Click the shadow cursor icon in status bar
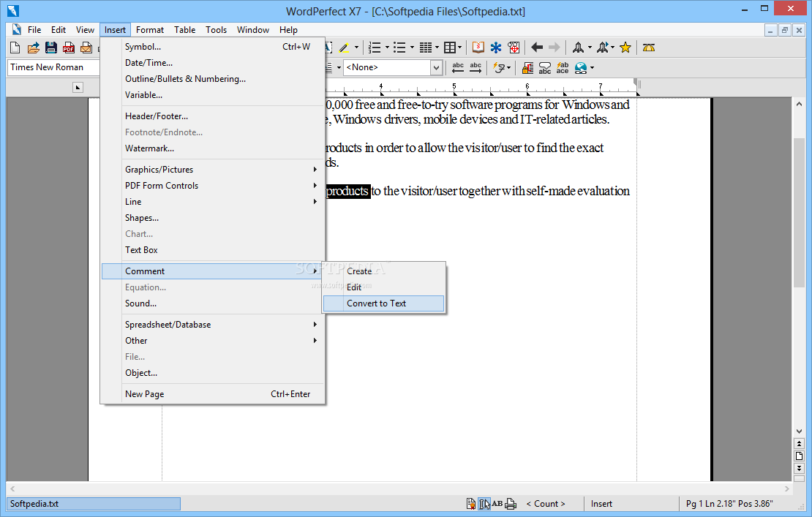This screenshot has width=812, height=517. [484, 504]
